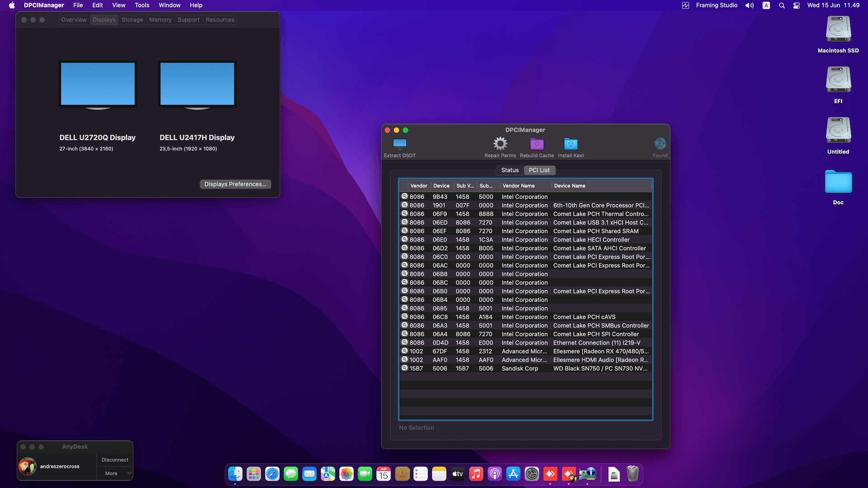Select the Comet Lake PCH Shared SRAM row

(526, 231)
